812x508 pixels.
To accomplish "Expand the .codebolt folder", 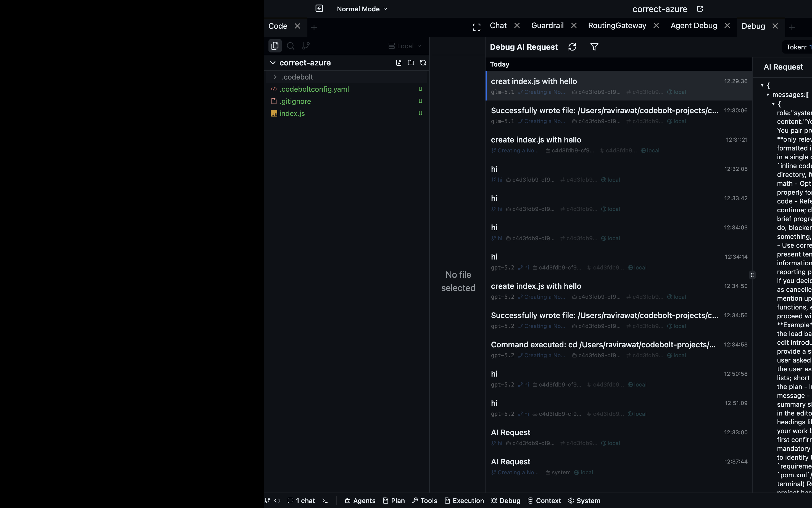I will tap(275, 77).
